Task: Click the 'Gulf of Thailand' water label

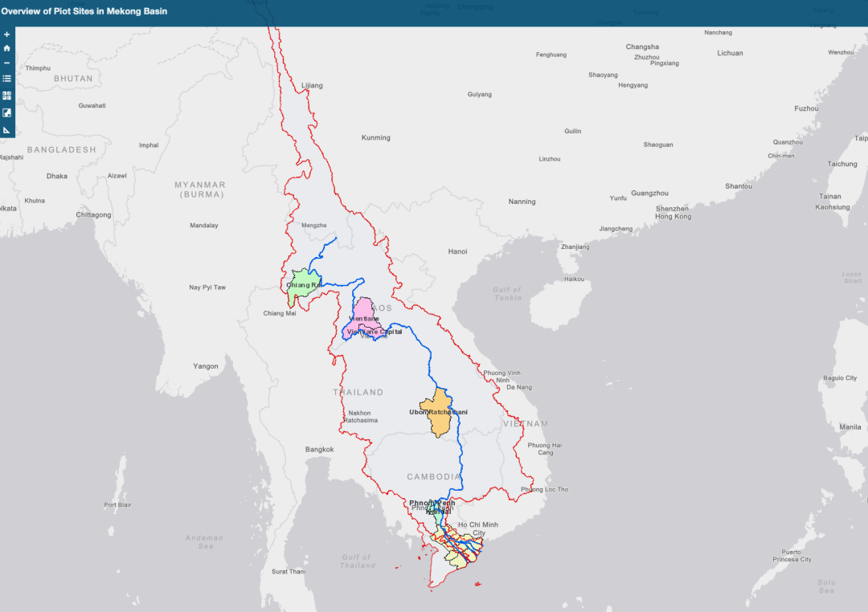Action: point(358,561)
